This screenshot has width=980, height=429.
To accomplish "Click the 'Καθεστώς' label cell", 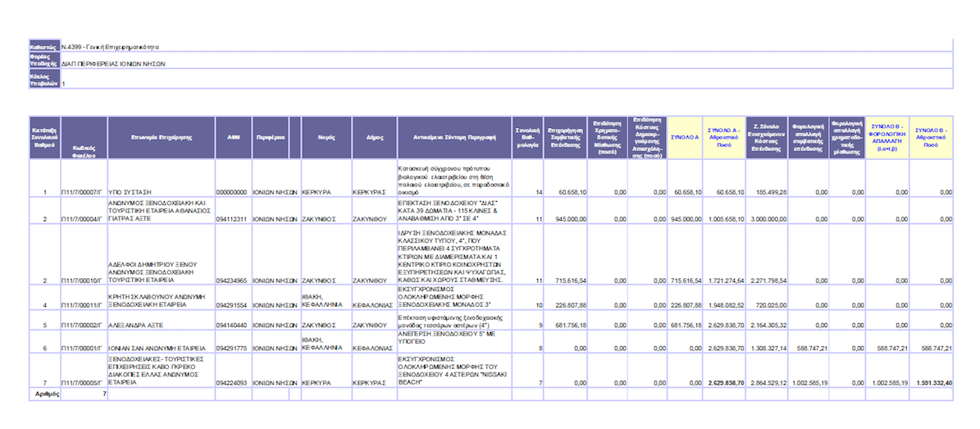I will click(x=44, y=47).
